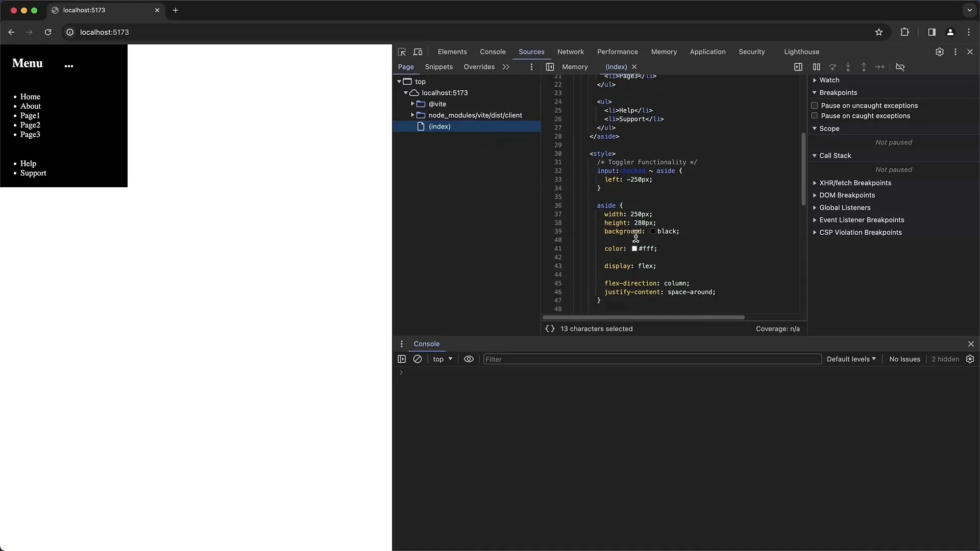Screen dimensions: 980x551
Task: Switch to the Lighthouse tab
Action: click(802, 52)
